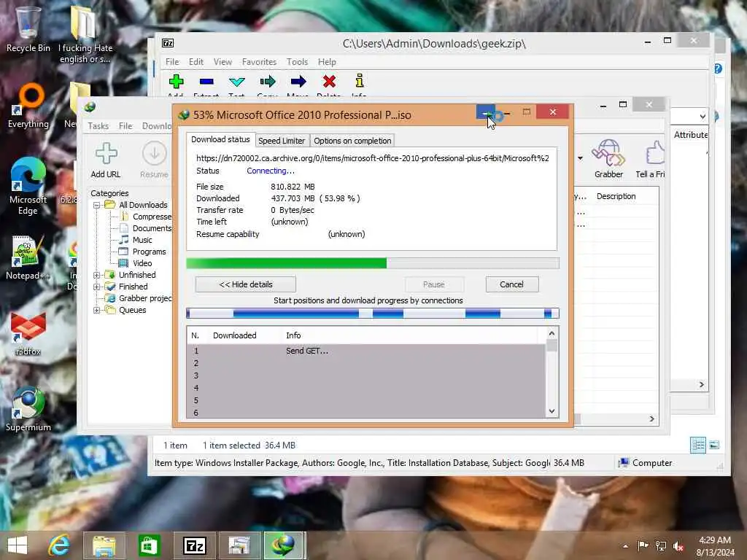Screen dimensions: 747x560
Task: Open the Help menu in 7-Zip
Action: (327, 62)
